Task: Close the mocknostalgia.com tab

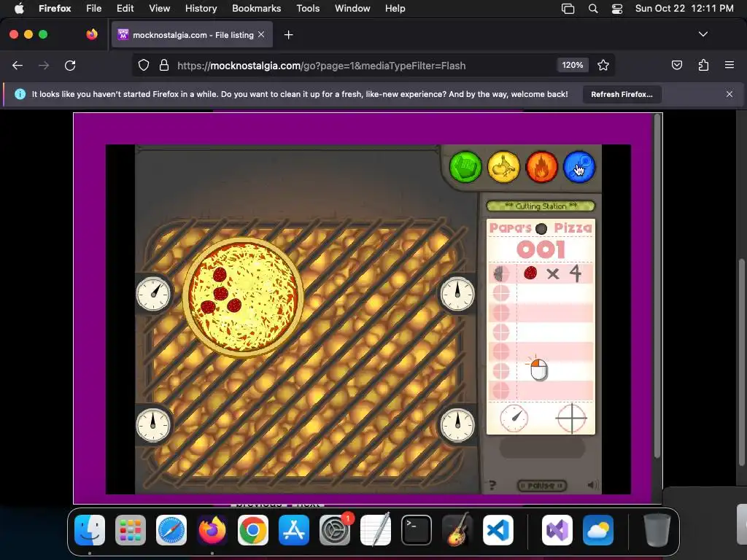Action: pyautogui.click(x=261, y=35)
